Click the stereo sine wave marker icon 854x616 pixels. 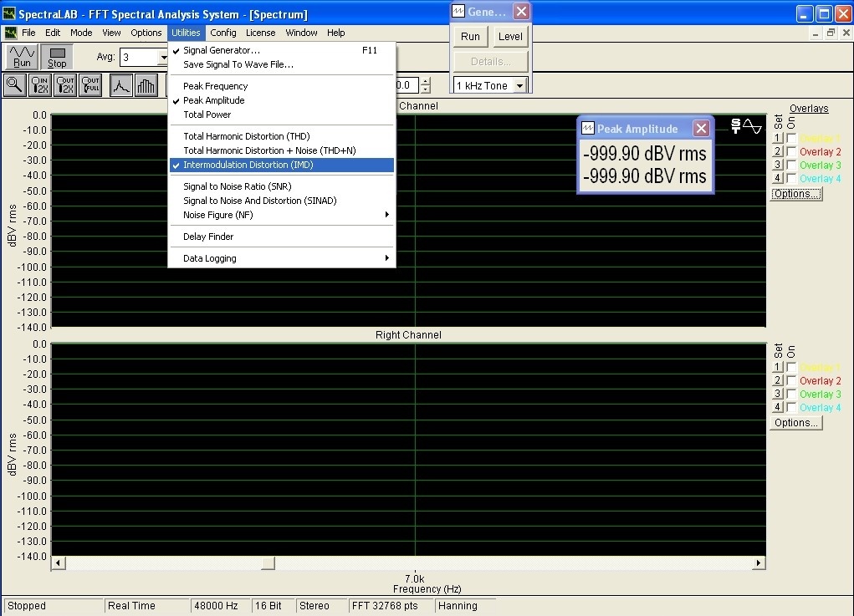click(x=746, y=126)
